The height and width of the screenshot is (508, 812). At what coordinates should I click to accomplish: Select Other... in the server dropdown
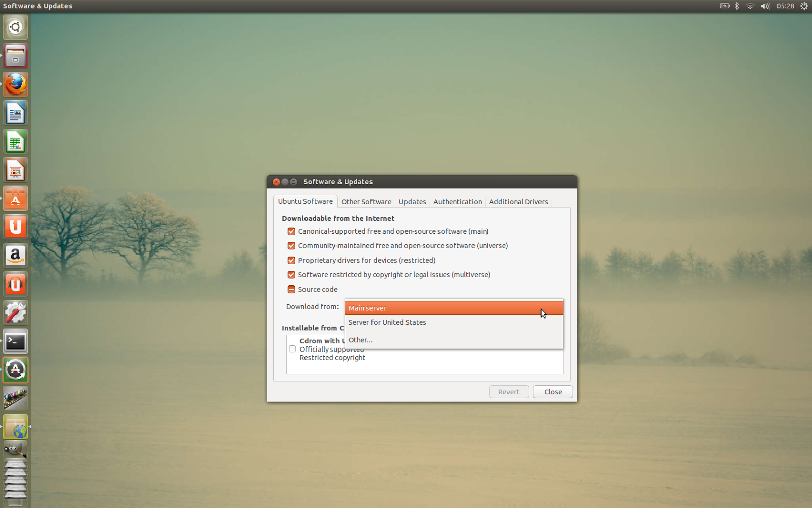coord(360,340)
